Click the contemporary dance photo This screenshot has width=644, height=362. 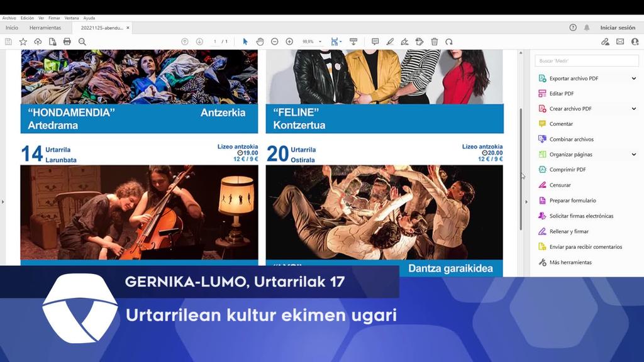384,212
